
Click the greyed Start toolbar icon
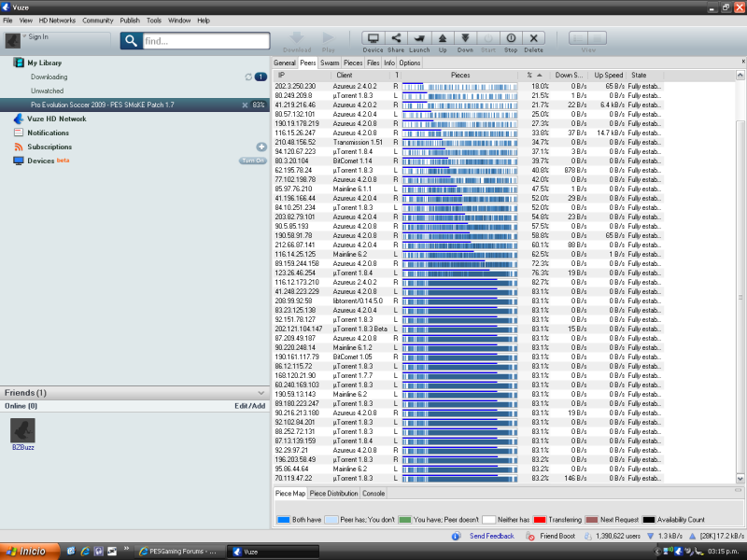[x=487, y=38]
